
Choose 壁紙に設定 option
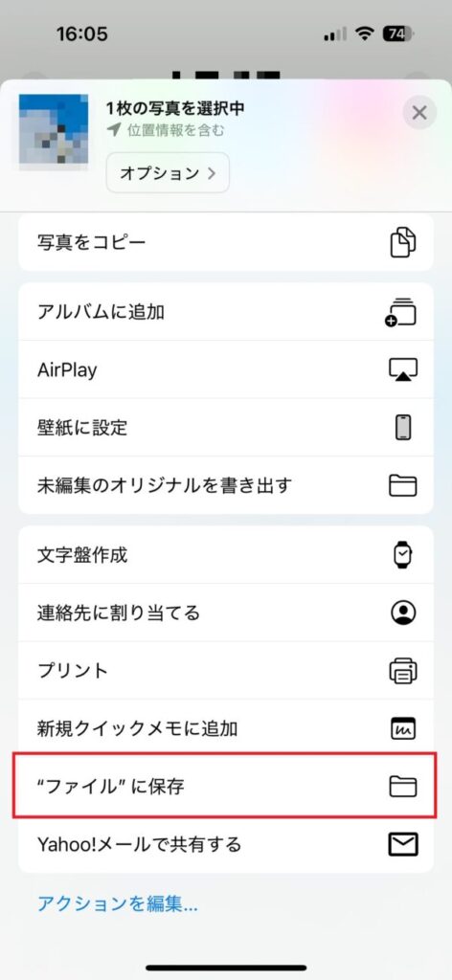pyautogui.click(x=226, y=428)
